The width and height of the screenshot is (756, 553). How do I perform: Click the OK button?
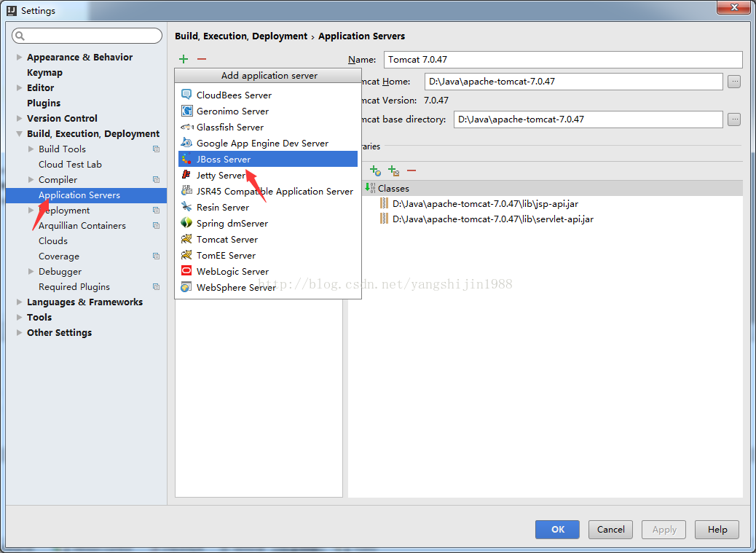click(557, 530)
